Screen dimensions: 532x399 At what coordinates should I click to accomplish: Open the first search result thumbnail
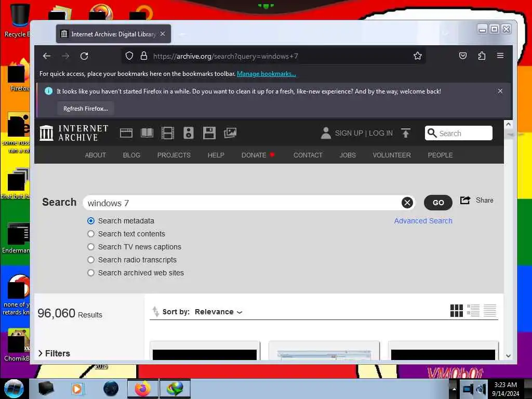[205, 351]
